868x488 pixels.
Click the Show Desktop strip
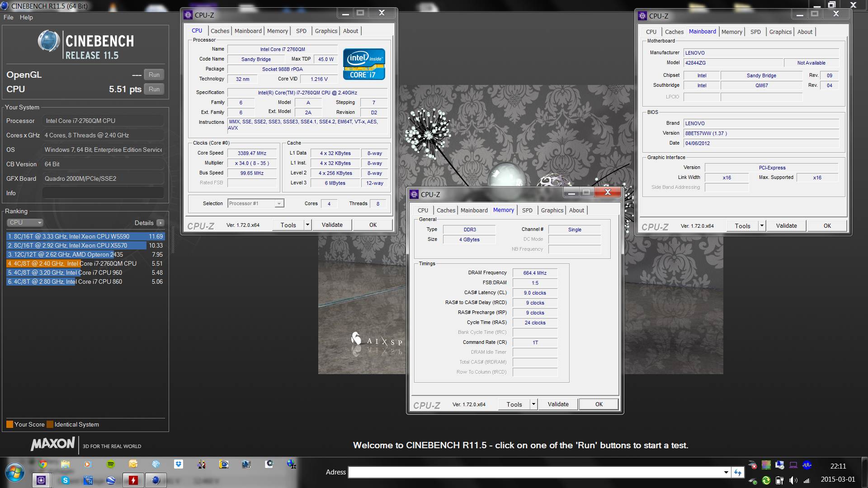[x=864, y=473]
